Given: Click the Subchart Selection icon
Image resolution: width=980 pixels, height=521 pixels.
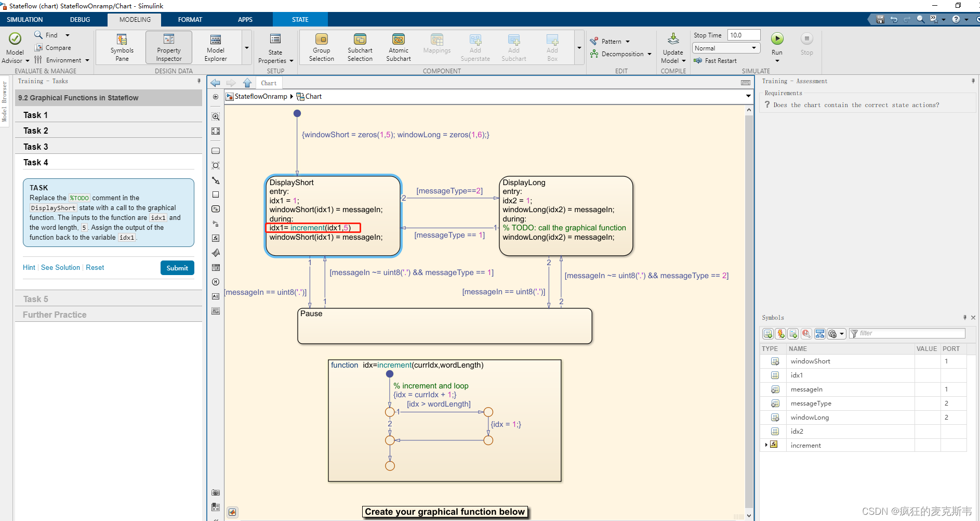Looking at the screenshot, I should [x=360, y=47].
